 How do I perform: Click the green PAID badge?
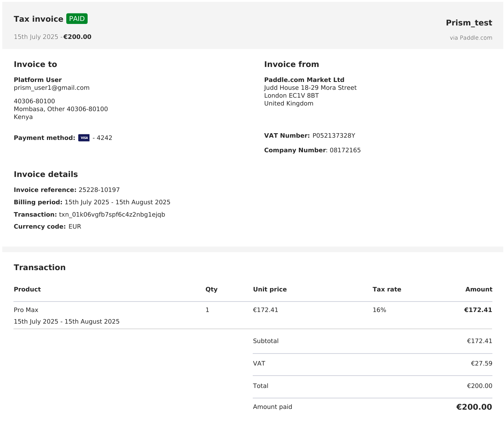(x=77, y=19)
